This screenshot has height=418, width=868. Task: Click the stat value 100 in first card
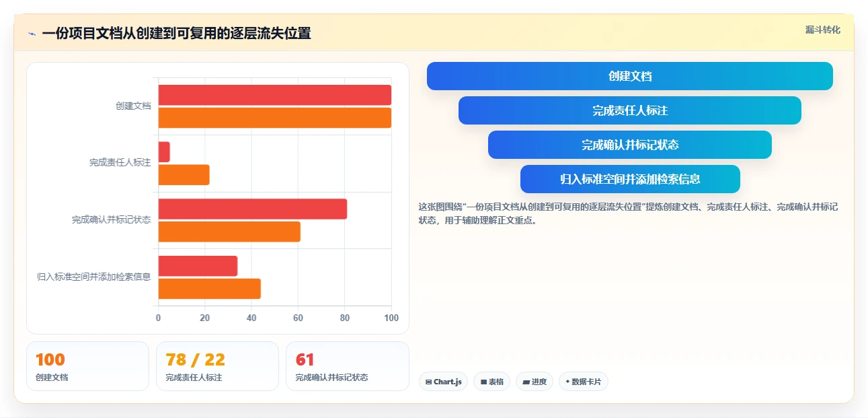(x=50, y=360)
